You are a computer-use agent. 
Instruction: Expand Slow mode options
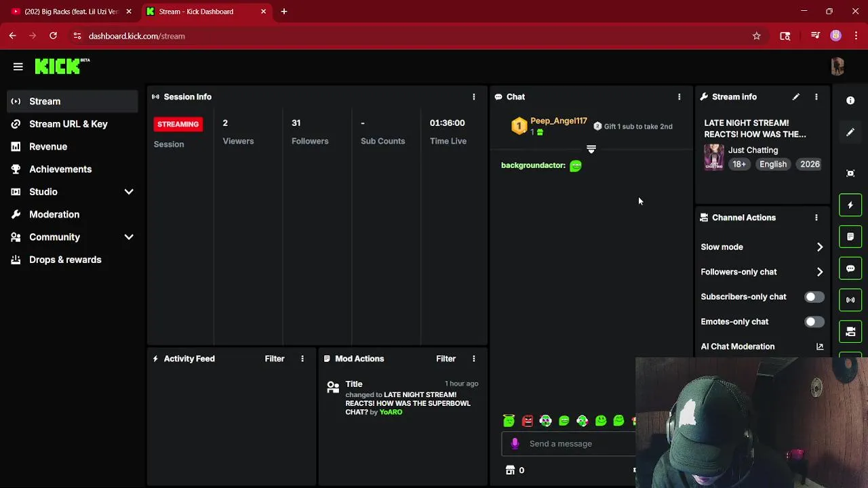coord(820,247)
